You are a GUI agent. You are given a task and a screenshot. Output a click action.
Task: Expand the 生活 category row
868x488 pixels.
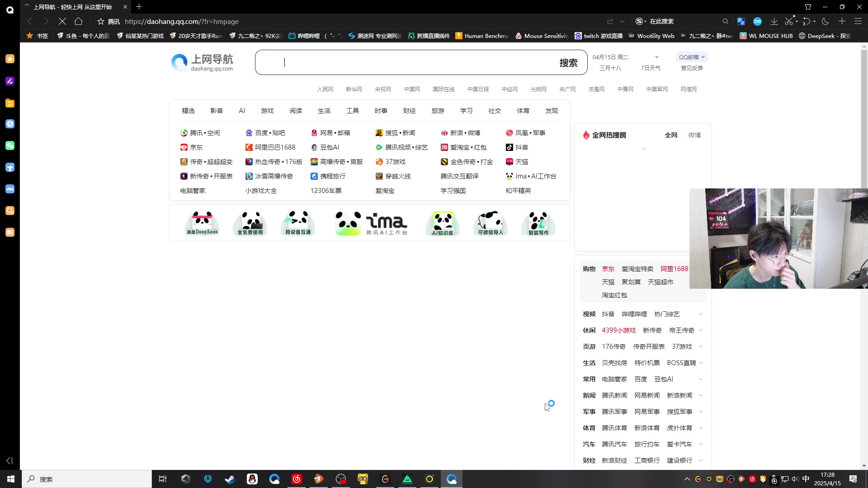(701, 363)
